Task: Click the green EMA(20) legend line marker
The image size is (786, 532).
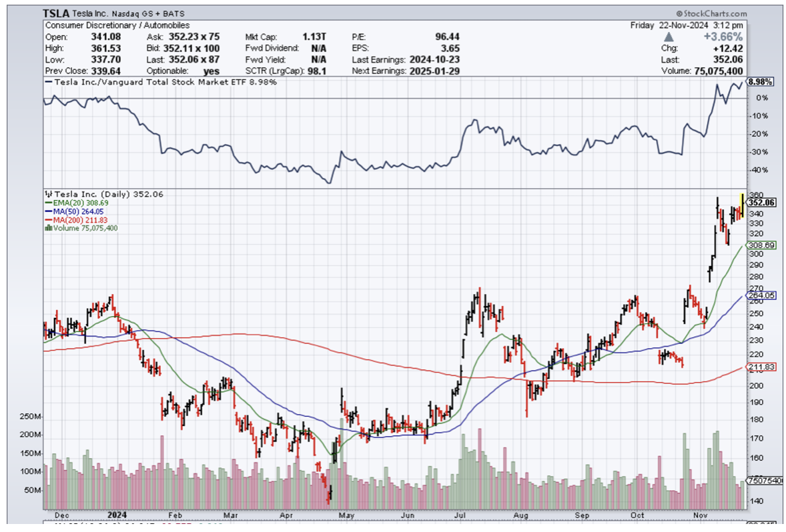Action: 47,203
